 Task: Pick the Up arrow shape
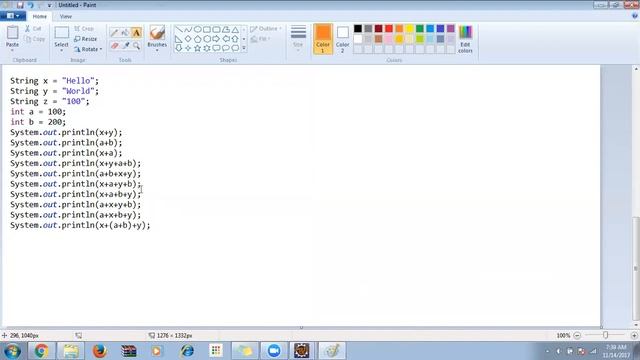(x=235, y=39)
